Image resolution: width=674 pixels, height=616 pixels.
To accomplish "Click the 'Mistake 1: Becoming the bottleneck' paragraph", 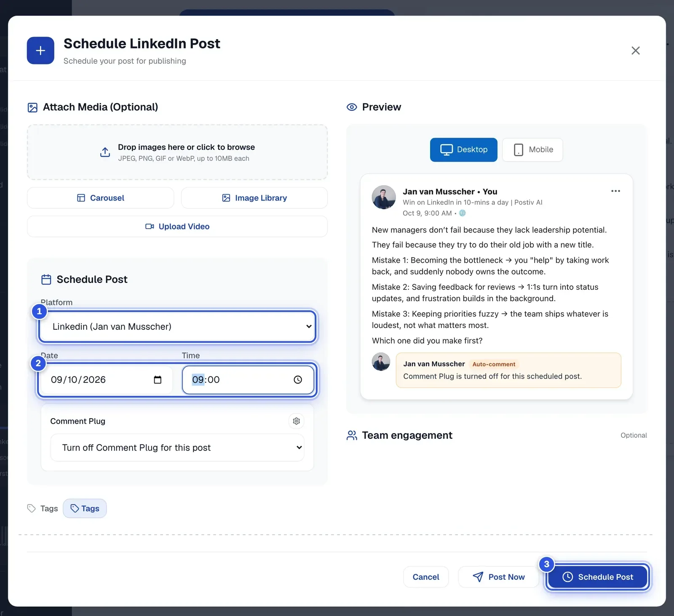I will coord(490,266).
